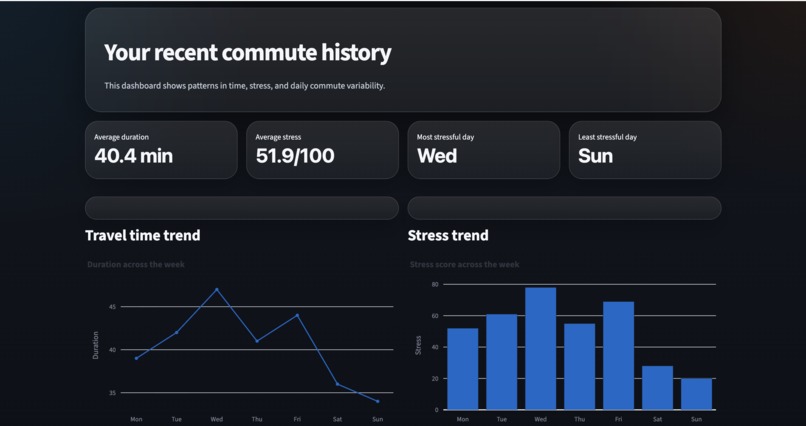Click the 80 tick on stress axis
This screenshot has height=426, width=806.
tap(435, 284)
